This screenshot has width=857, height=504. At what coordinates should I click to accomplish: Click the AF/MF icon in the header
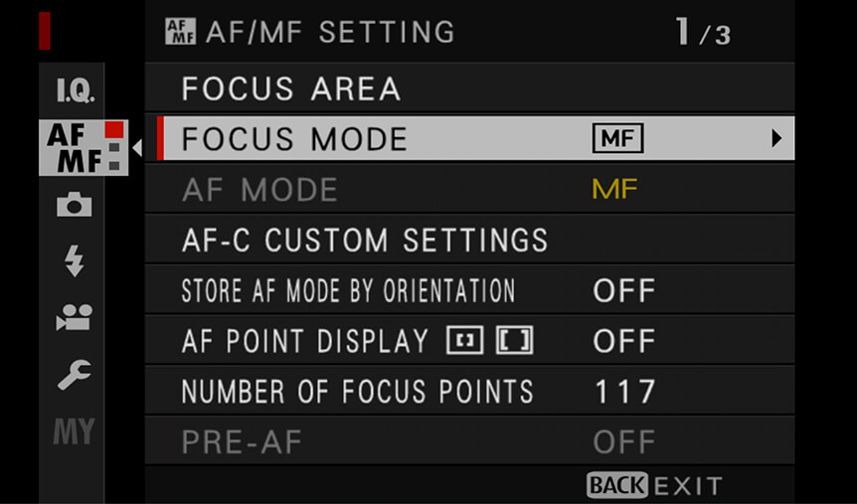[180, 32]
